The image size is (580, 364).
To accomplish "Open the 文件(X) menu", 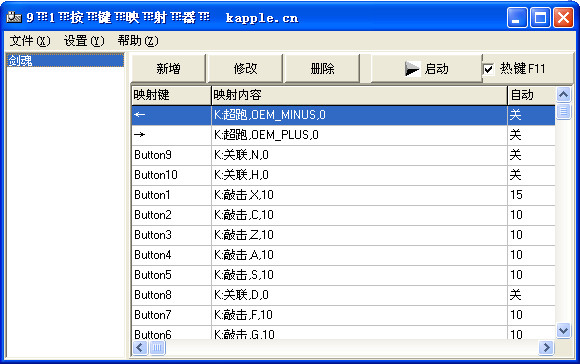I will point(30,41).
